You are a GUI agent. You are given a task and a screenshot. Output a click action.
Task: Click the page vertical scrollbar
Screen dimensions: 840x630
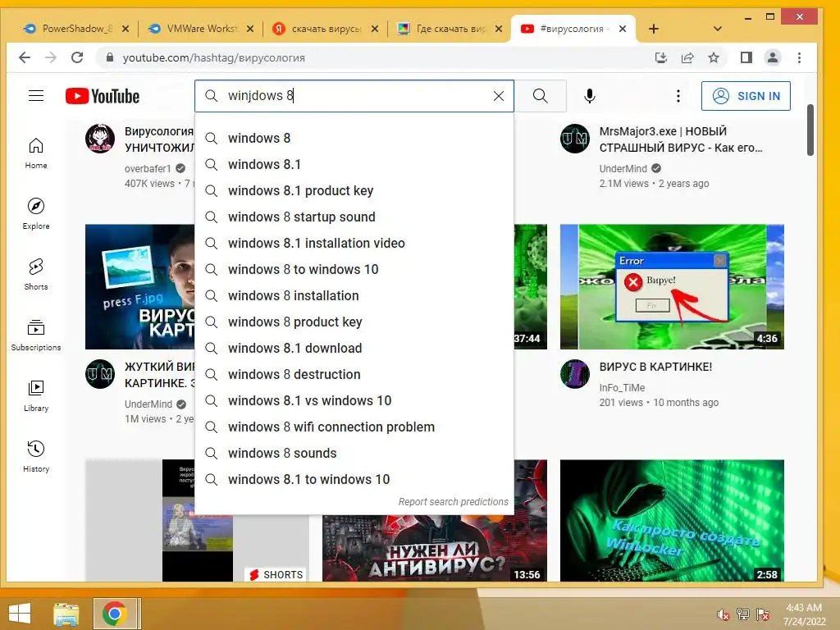(810, 130)
